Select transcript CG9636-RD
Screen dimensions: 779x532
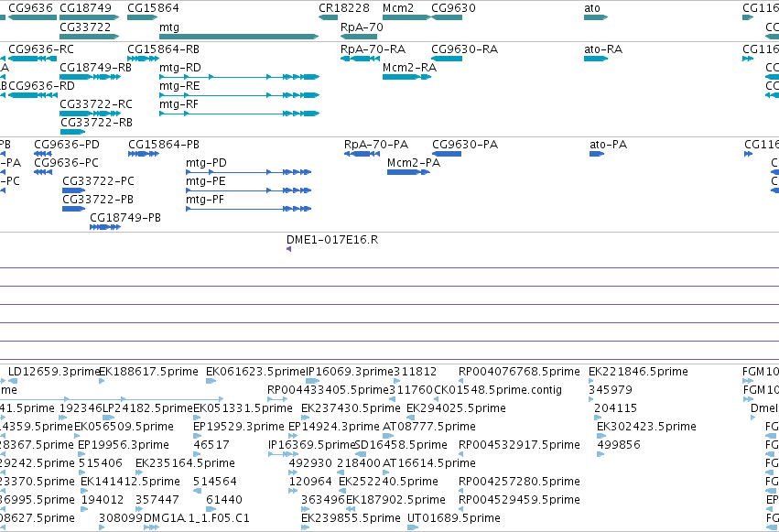pyautogui.click(x=33, y=95)
